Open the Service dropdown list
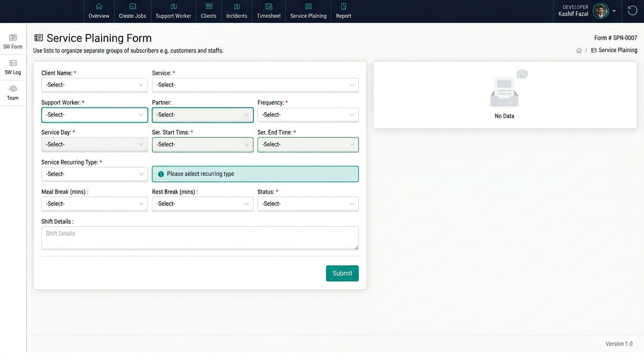The image size is (644, 359). click(255, 85)
